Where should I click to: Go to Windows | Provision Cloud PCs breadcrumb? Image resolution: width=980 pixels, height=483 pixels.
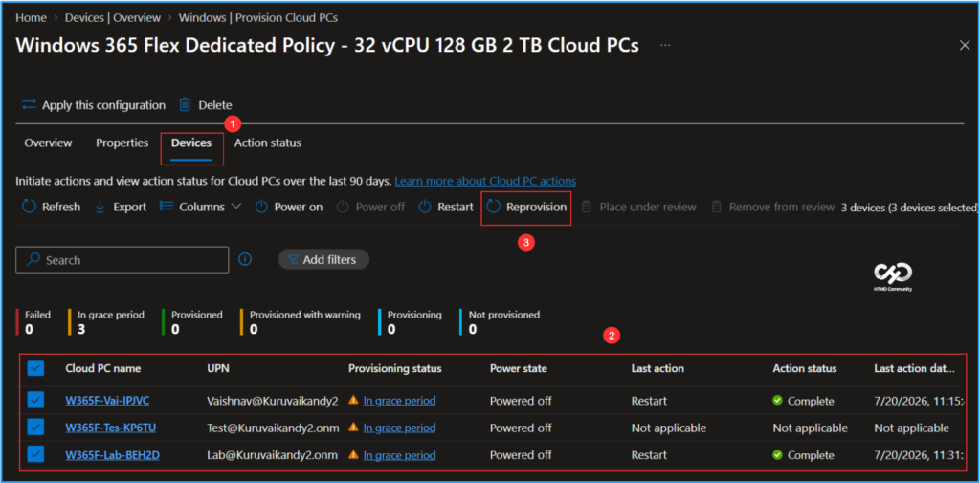[x=258, y=17]
